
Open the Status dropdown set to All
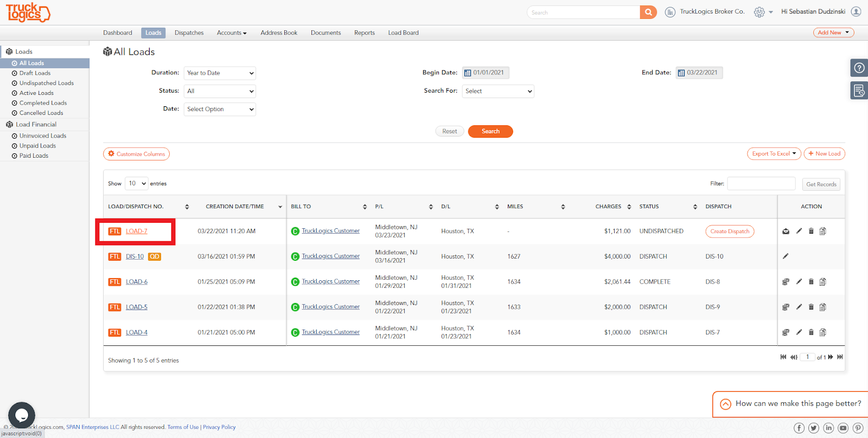click(x=220, y=91)
